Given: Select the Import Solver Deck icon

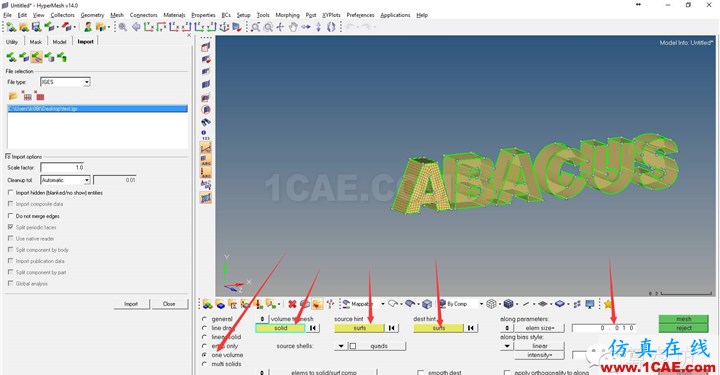Looking at the screenshot, I should click(x=24, y=57).
